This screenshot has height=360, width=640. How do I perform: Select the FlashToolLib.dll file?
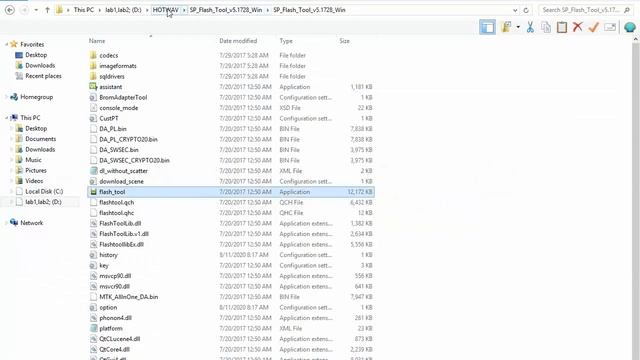231,223
